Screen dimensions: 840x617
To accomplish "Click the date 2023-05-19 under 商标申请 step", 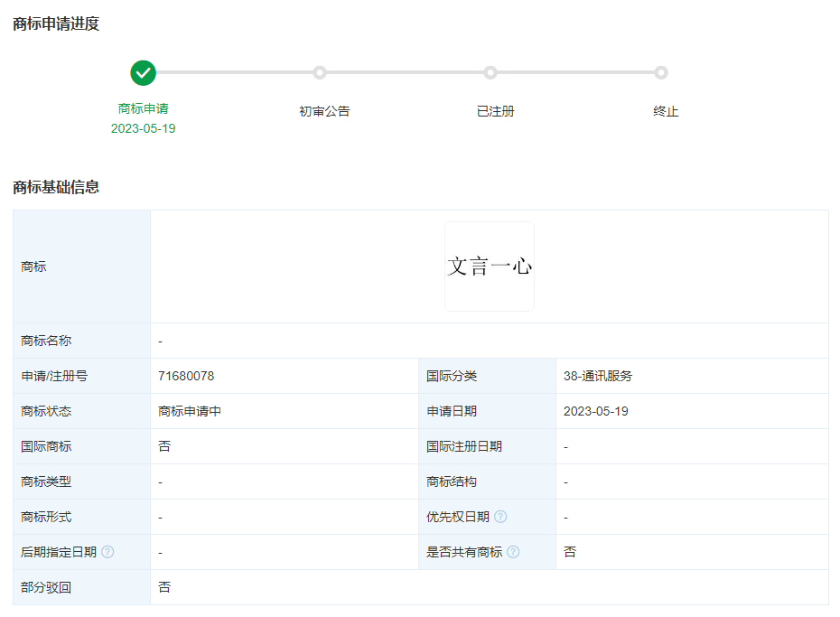I will click(143, 128).
